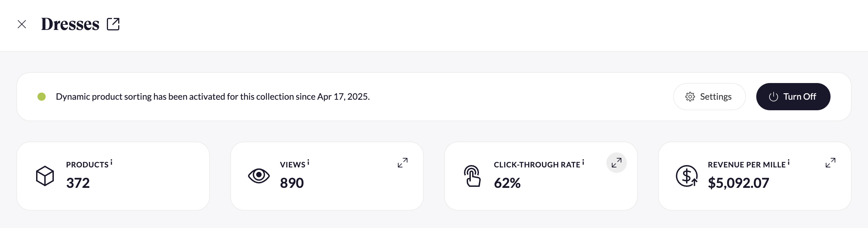Open dynamic sorting Settings

709,97
